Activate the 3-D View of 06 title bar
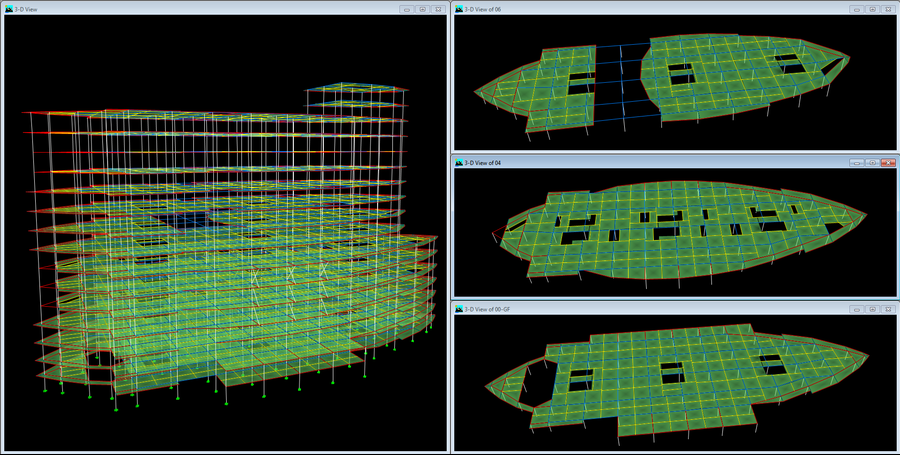Image resolution: width=900 pixels, height=455 pixels. pos(650,9)
